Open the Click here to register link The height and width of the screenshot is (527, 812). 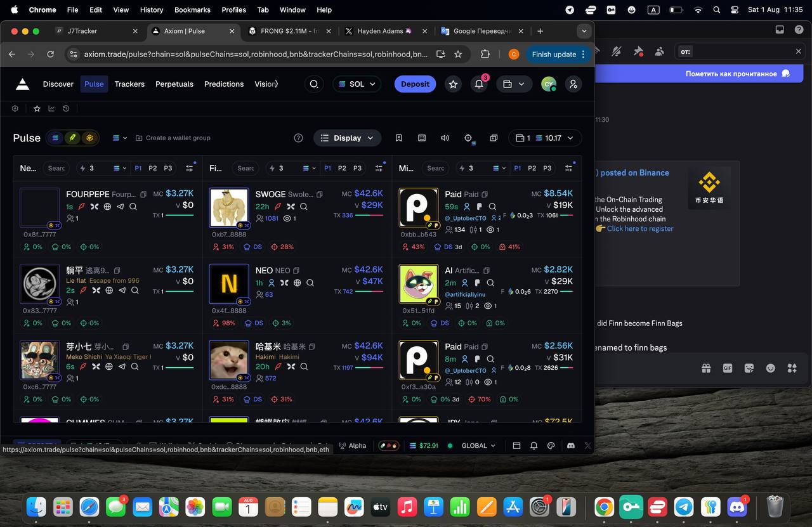[640, 228]
